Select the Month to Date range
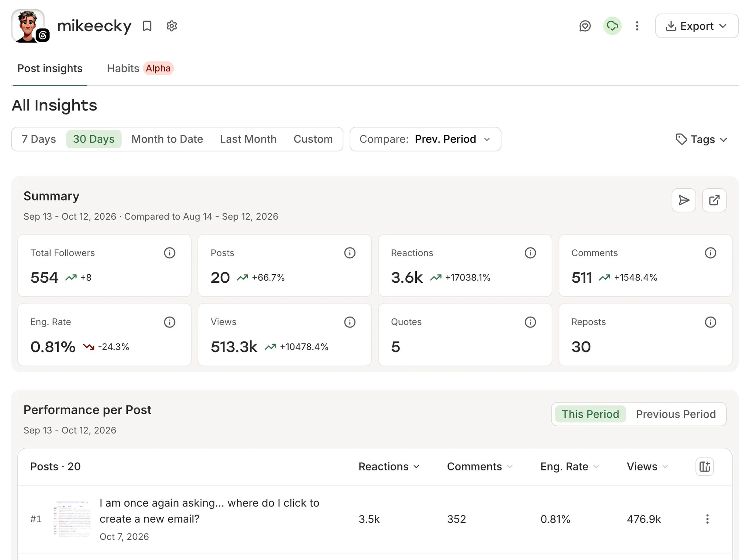 point(167,139)
